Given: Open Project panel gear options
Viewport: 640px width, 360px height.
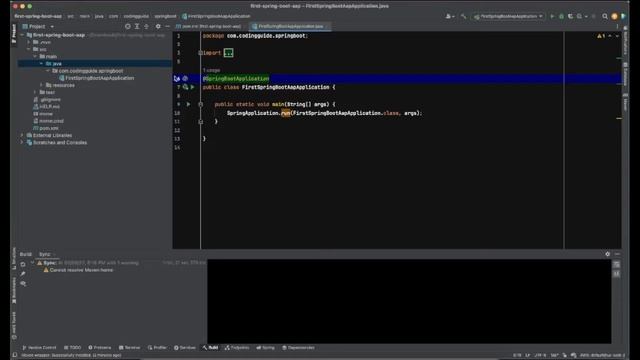Looking at the screenshot, I should (158, 26).
